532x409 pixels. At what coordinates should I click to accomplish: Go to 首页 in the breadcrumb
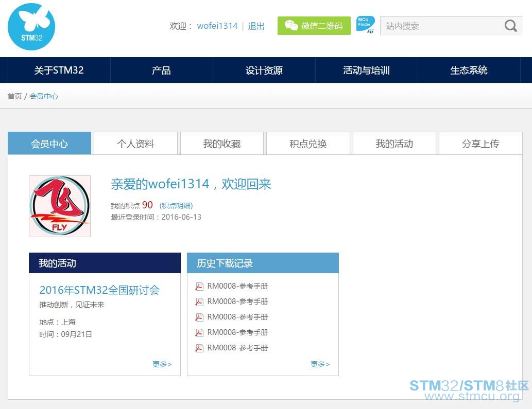click(x=14, y=96)
